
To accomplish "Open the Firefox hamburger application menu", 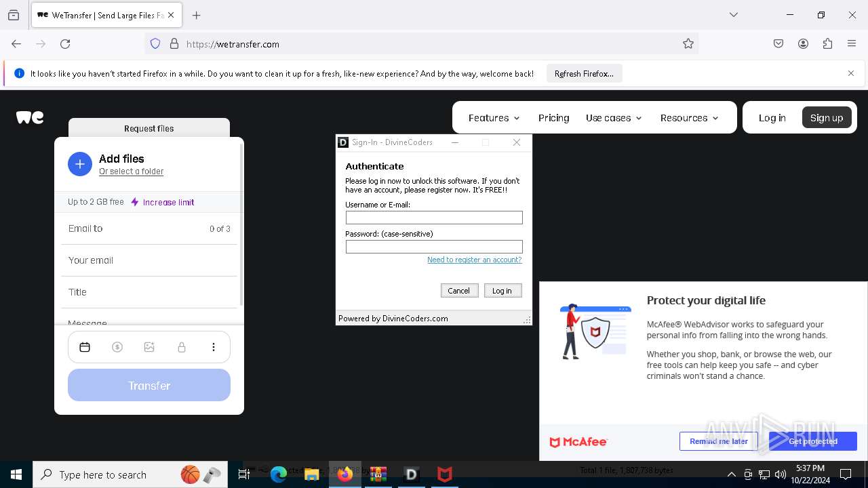I will coord(852,44).
